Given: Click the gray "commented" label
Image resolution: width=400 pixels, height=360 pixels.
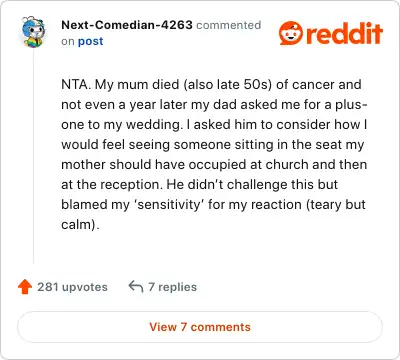Looking at the screenshot, I should [229, 25].
